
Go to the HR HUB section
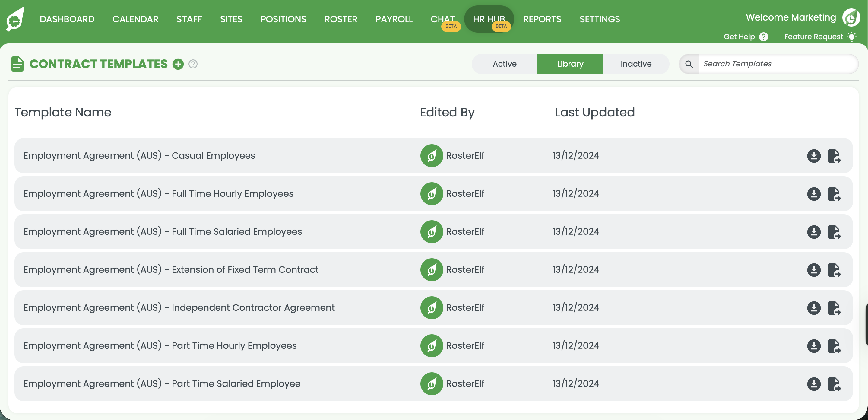(489, 19)
